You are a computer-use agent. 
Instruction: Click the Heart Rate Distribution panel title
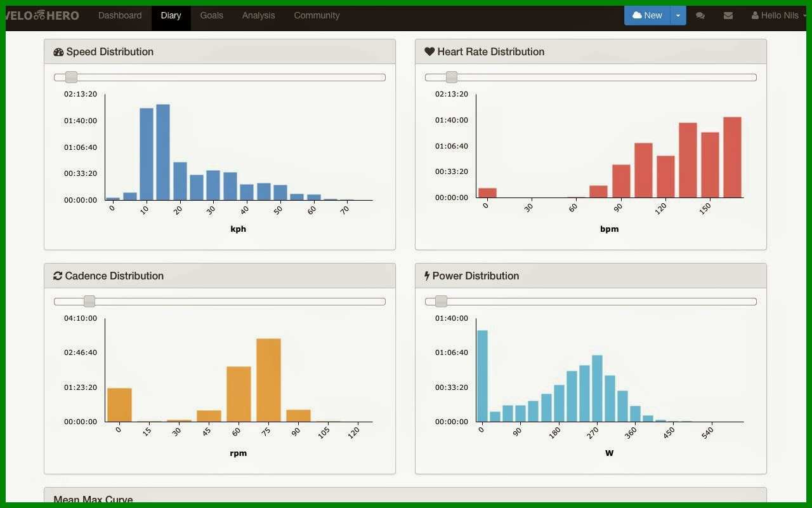coord(490,52)
